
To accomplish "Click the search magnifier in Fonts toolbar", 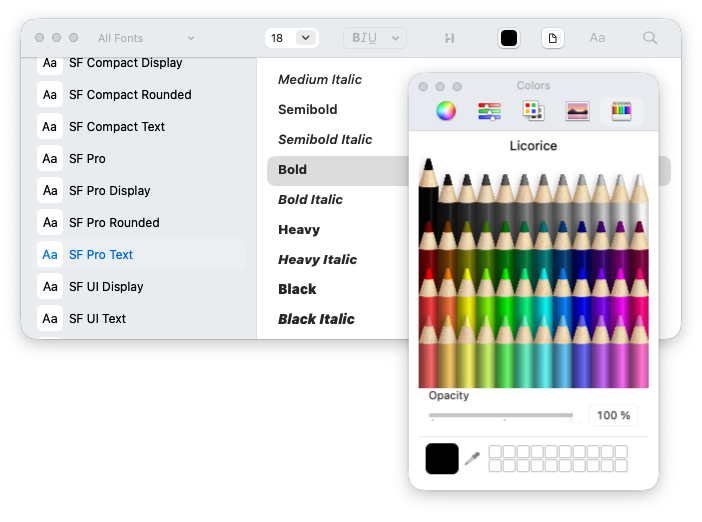I will [x=650, y=38].
